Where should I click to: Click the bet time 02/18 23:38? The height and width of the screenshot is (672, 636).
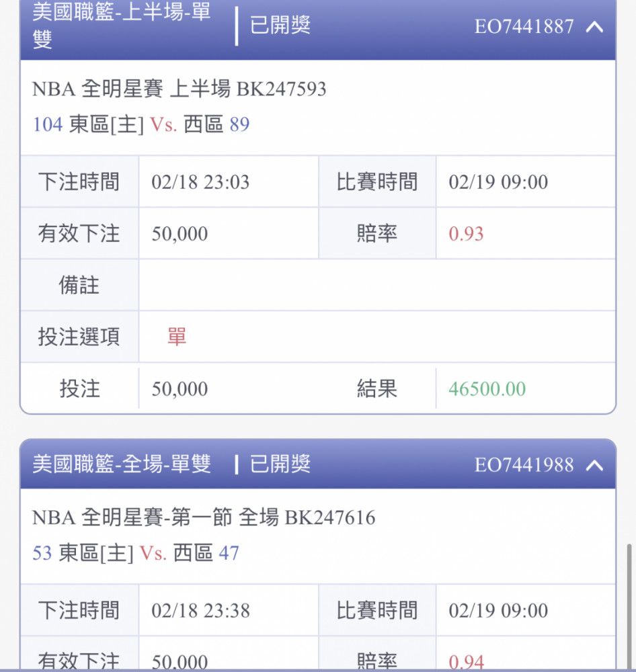coord(200,610)
